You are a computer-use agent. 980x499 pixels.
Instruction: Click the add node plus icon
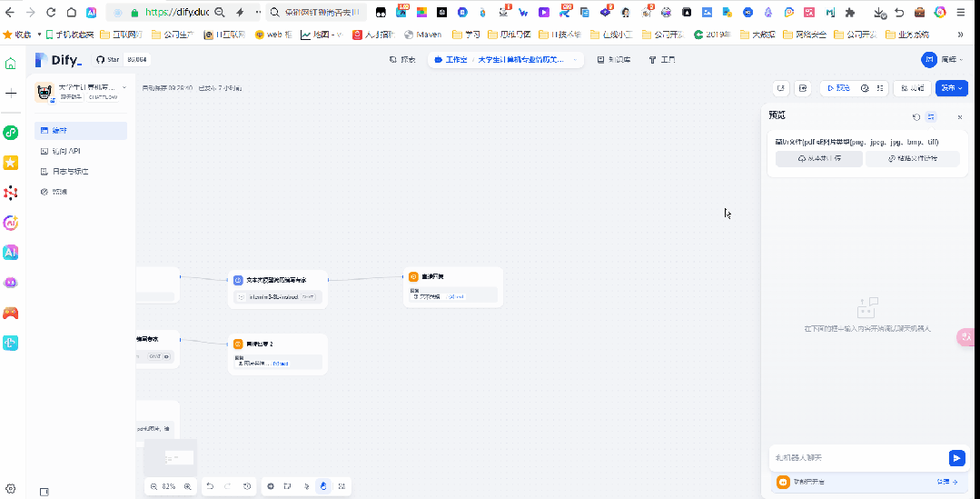[271, 486]
